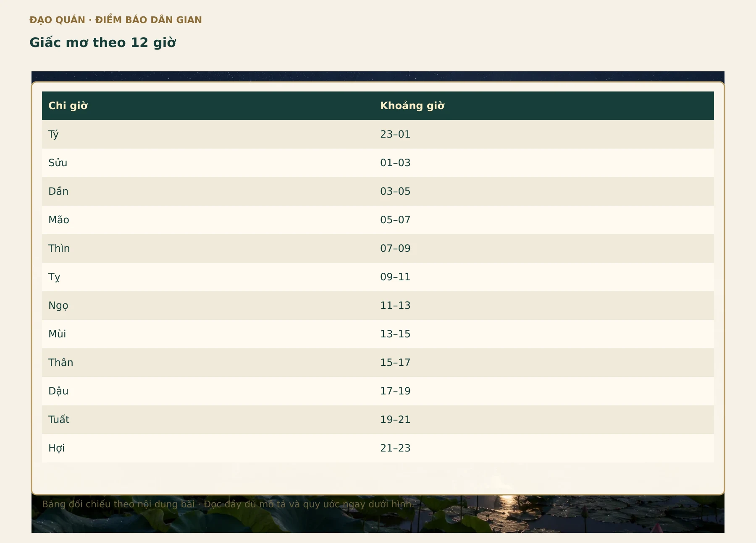The image size is (756, 543).
Task: Select the 'Sửu' row cell
Action: point(208,163)
